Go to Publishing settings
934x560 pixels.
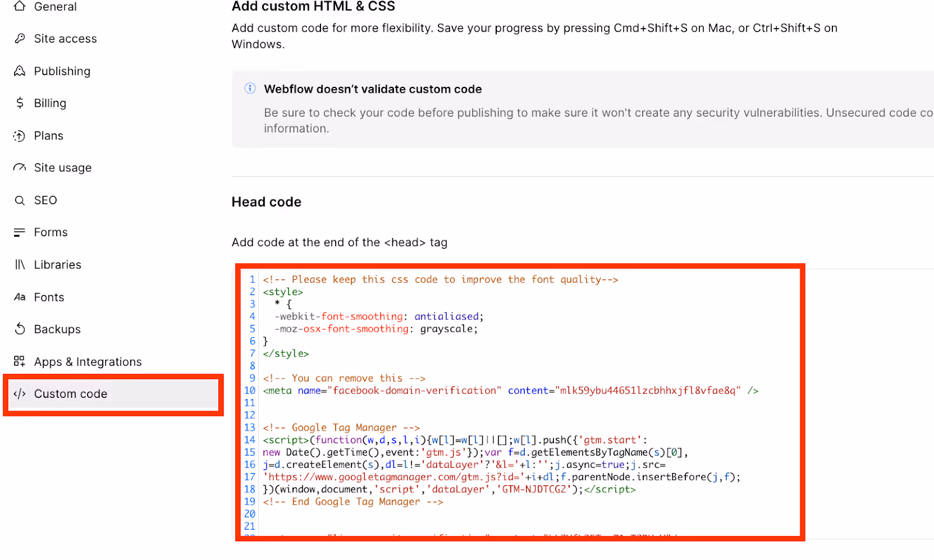tap(62, 71)
